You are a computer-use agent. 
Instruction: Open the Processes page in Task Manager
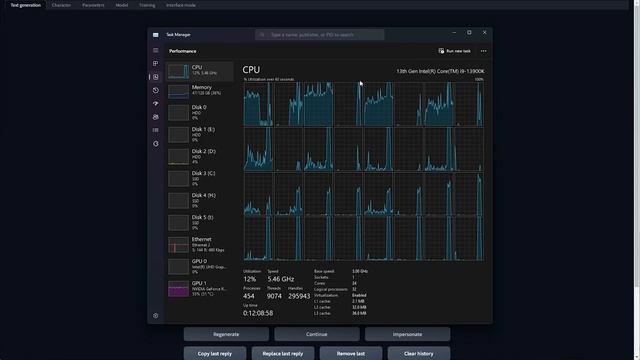(x=156, y=64)
